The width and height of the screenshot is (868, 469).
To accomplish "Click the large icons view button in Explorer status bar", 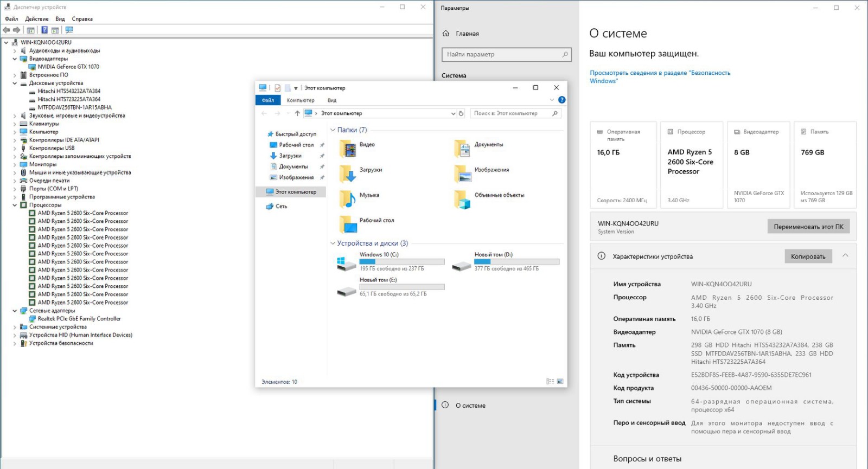I will tap(560, 382).
